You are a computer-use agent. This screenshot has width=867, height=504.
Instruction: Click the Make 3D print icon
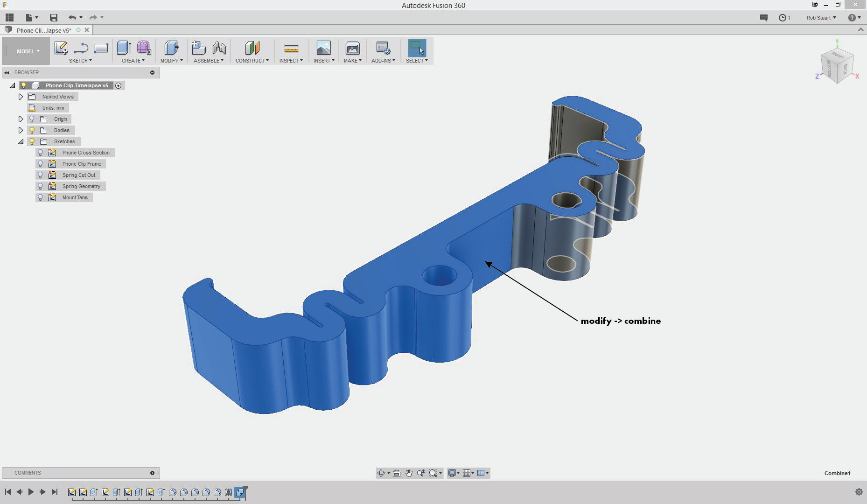pos(352,48)
